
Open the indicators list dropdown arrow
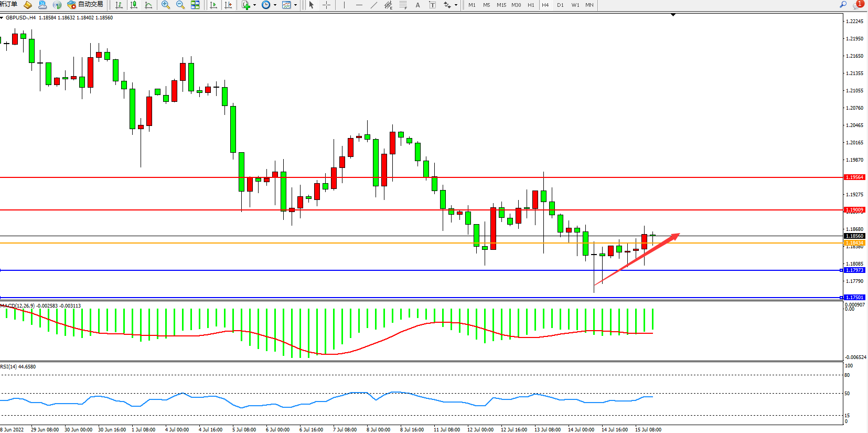(255, 5)
